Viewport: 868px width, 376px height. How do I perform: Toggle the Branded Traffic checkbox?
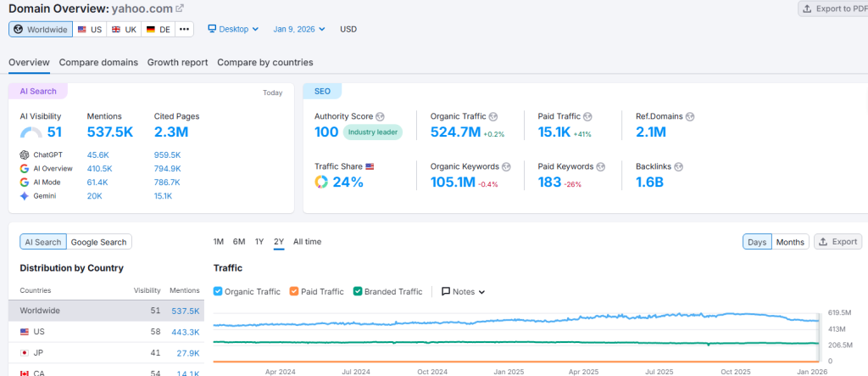tap(359, 292)
